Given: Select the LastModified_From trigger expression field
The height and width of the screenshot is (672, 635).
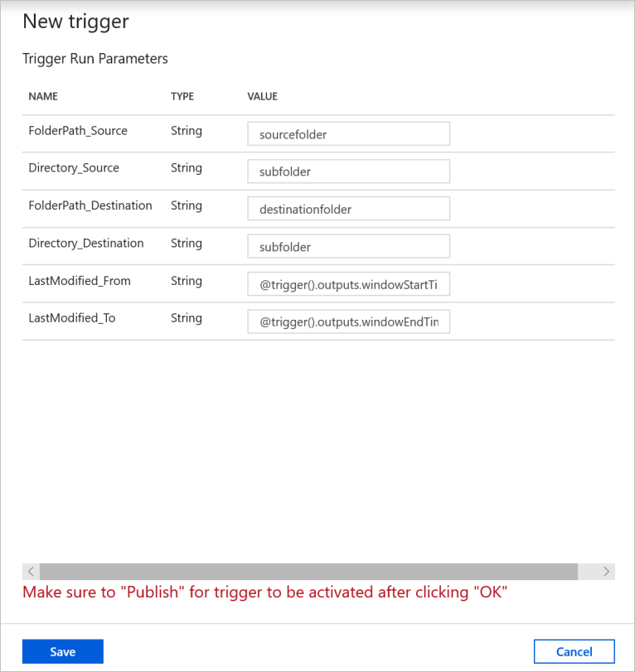Looking at the screenshot, I should [348, 284].
